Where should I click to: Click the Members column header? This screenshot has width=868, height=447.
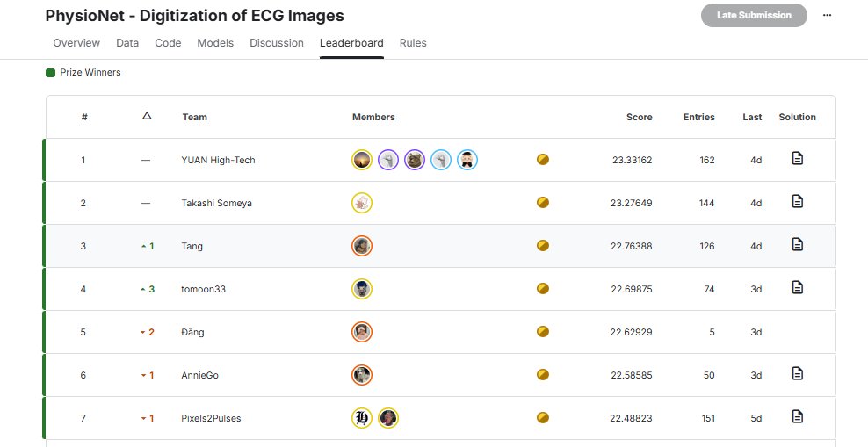(373, 118)
